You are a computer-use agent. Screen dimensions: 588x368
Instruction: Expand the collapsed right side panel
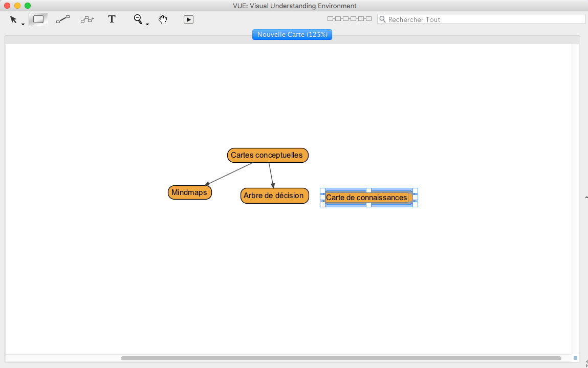tap(585, 197)
